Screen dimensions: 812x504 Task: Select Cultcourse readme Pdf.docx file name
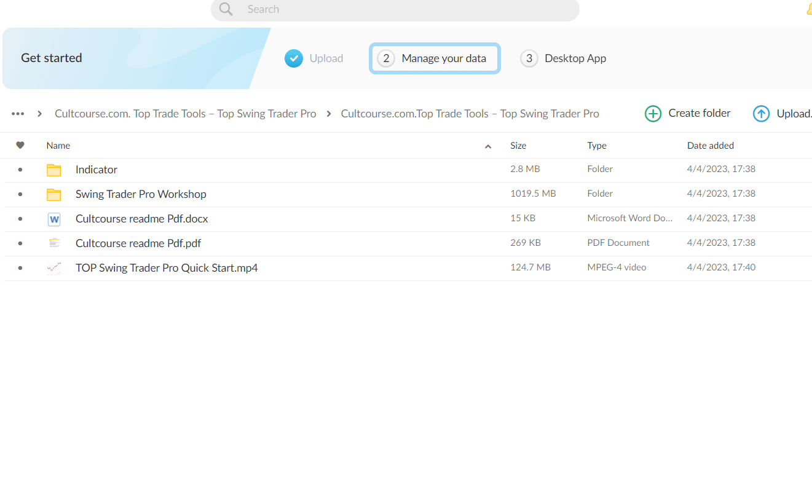[x=142, y=219]
